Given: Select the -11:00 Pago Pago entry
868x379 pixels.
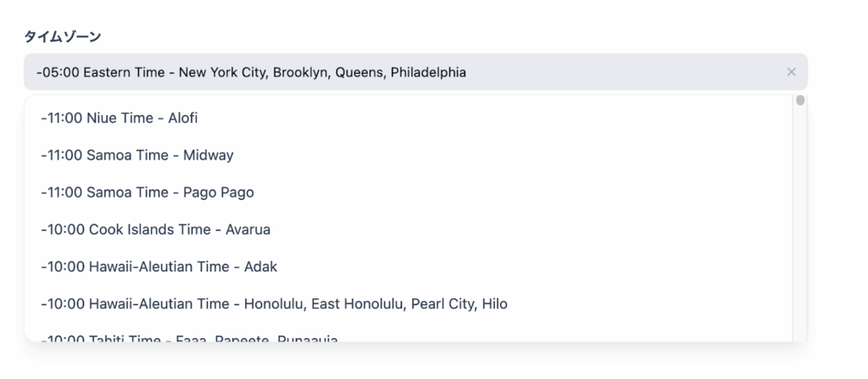Looking at the screenshot, I should pyautogui.click(x=147, y=192).
